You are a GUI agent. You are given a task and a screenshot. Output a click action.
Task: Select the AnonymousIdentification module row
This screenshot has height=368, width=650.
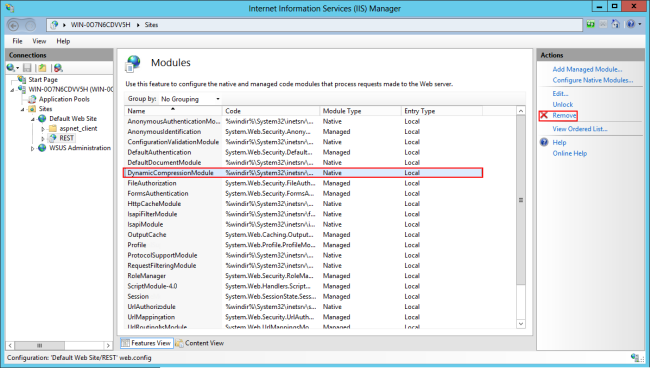[x=303, y=132]
